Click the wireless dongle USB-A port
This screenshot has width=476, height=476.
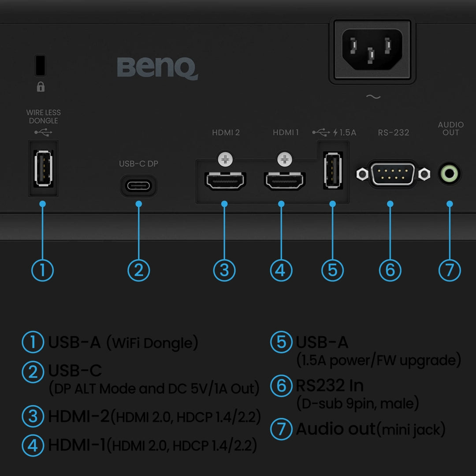coord(43,168)
